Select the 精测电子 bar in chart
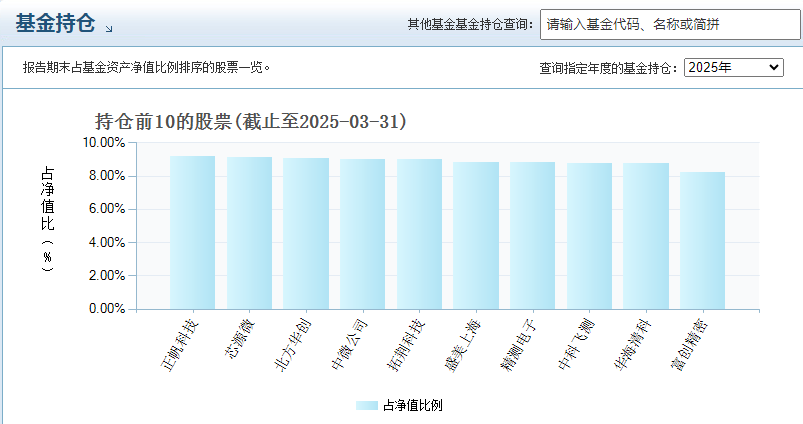This screenshot has height=424, width=803. [533, 236]
